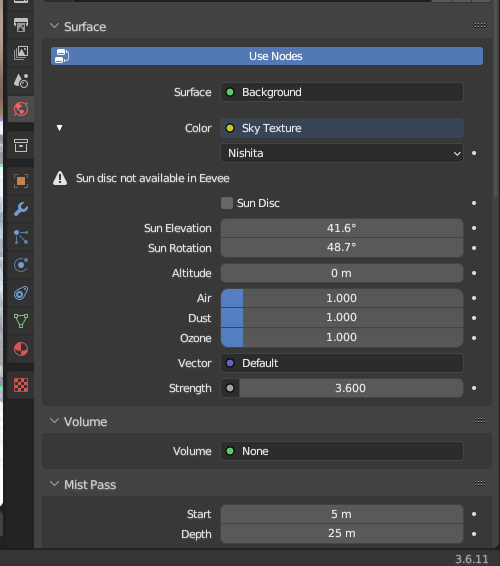Click the Mist Pass panel drag grip

tap(479, 484)
